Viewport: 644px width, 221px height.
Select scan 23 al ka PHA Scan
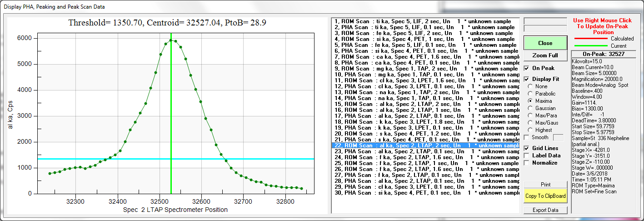(x=425, y=151)
